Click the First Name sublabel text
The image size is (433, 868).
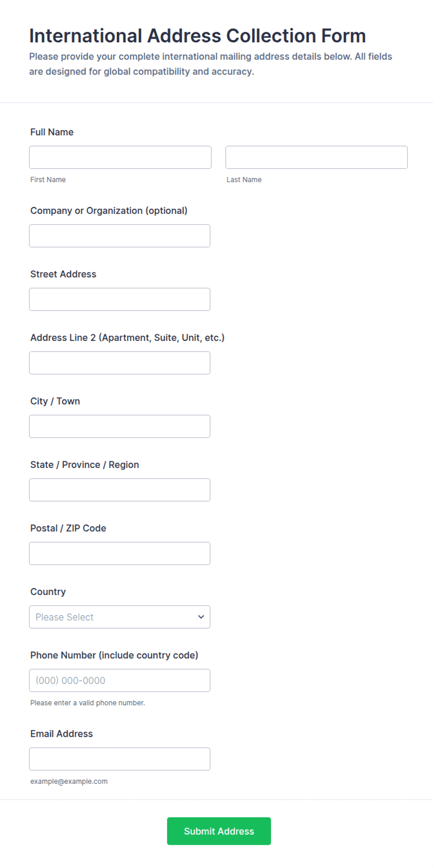48,180
